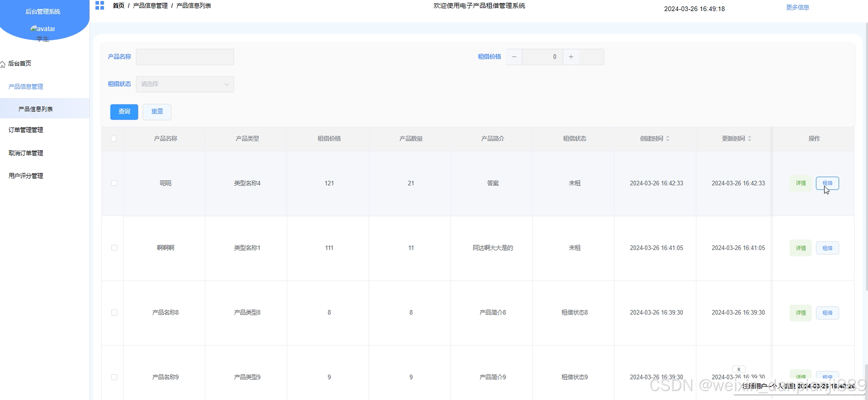Select 产品信息列表 submenu item
Image resolution: width=868 pixels, height=400 pixels.
(x=35, y=109)
